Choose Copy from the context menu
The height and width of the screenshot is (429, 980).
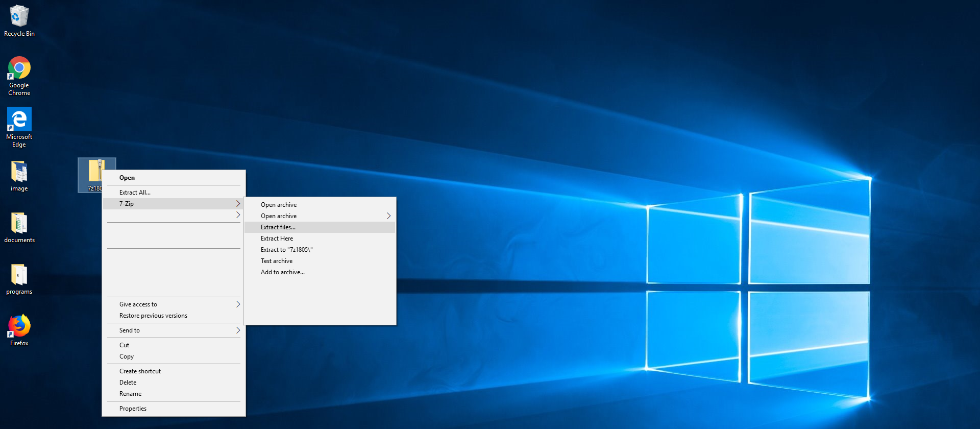point(174,356)
